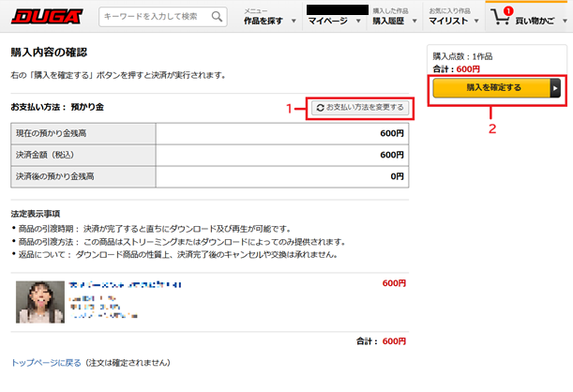Open the shopping cart icon

(x=500, y=17)
